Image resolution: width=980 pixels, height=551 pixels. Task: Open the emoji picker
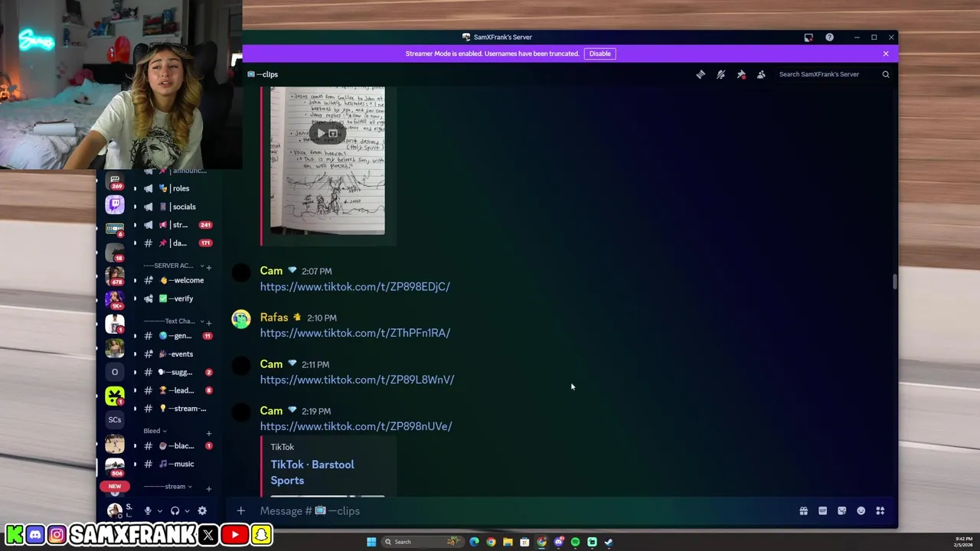(x=861, y=510)
